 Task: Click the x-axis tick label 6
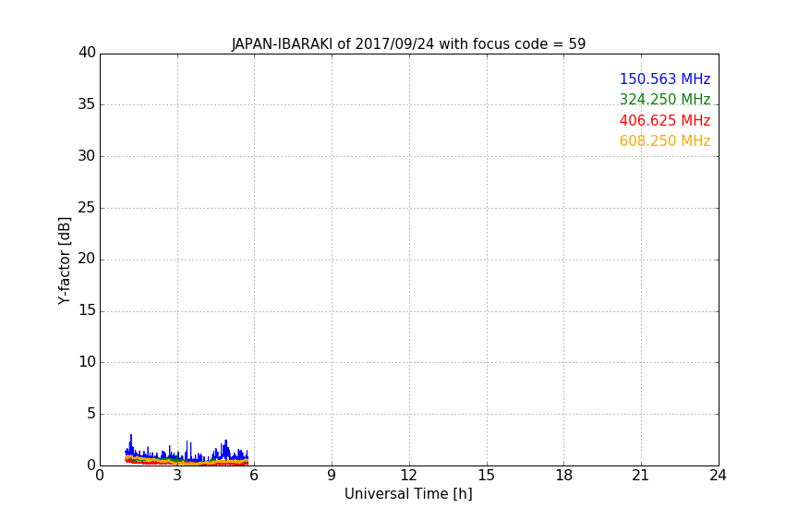pyautogui.click(x=254, y=476)
